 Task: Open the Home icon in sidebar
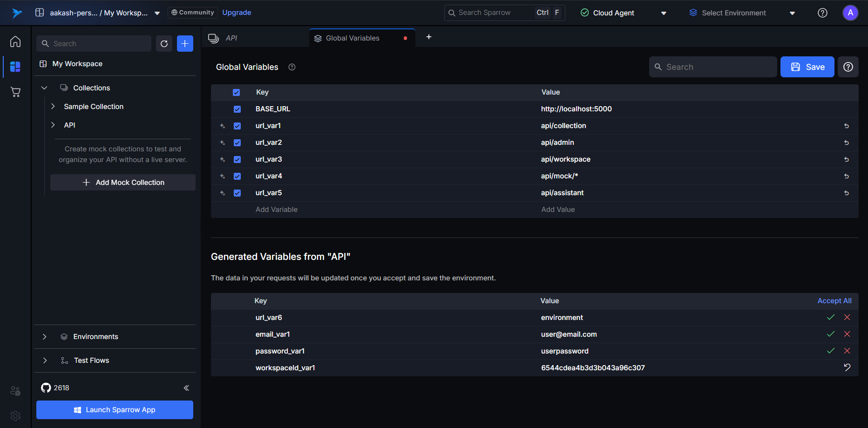(15, 41)
